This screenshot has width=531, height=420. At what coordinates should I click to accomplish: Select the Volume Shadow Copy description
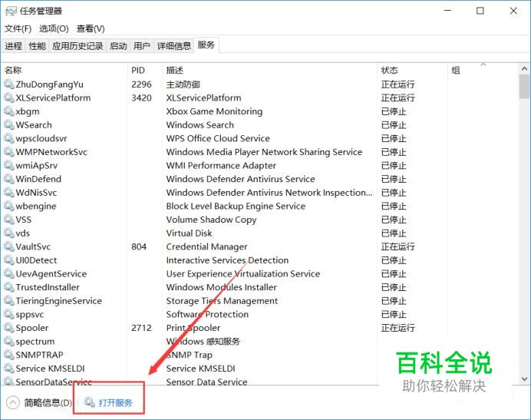tap(211, 220)
